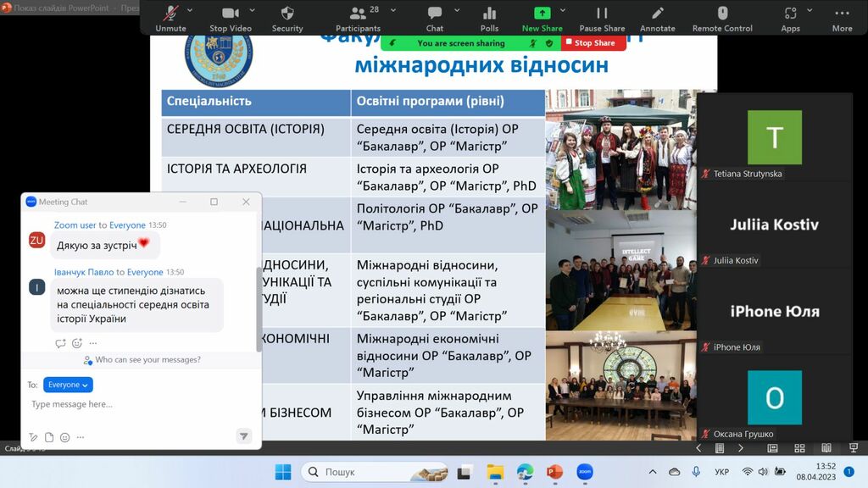Open PowerPoint from the Windows taskbar
The image size is (868, 488).
click(x=554, y=472)
